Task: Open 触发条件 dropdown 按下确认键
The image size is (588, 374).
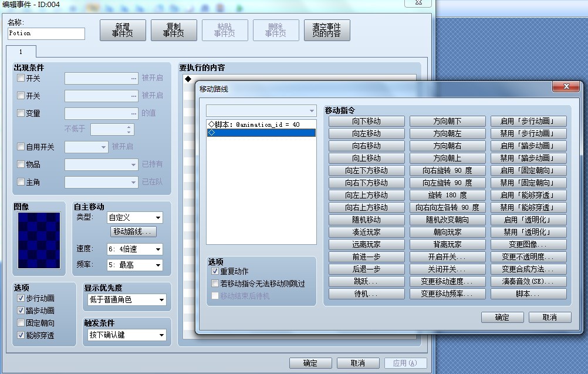Action: (127, 335)
